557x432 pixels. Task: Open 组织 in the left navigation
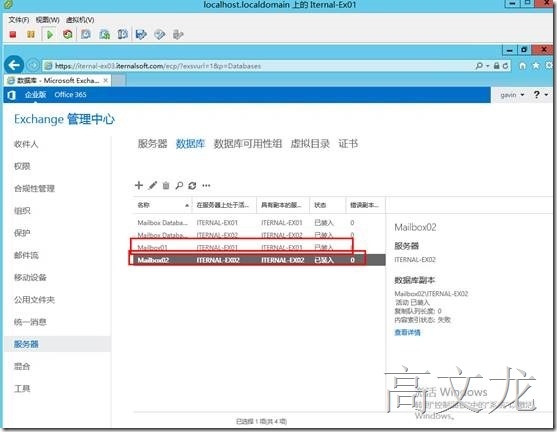pos(22,211)
